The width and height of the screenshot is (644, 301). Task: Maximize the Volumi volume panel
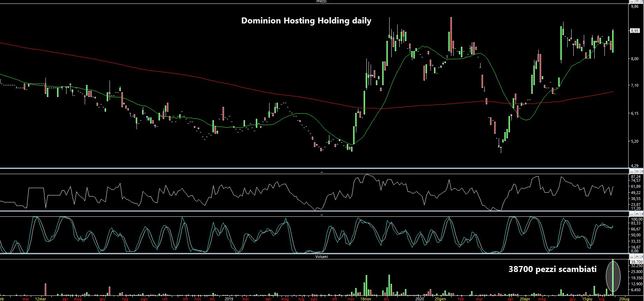point(636,256)
